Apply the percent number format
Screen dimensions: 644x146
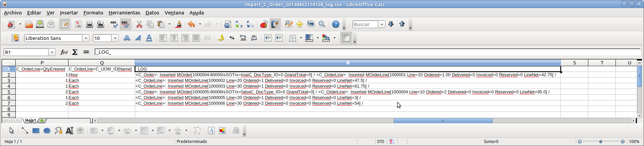click(232, 38)
